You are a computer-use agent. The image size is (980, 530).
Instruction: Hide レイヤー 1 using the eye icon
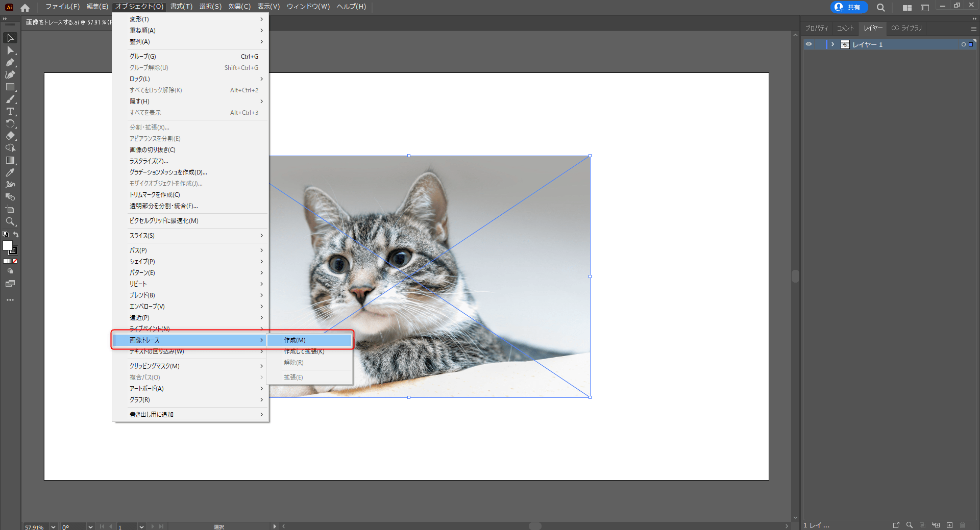(808, 44)
